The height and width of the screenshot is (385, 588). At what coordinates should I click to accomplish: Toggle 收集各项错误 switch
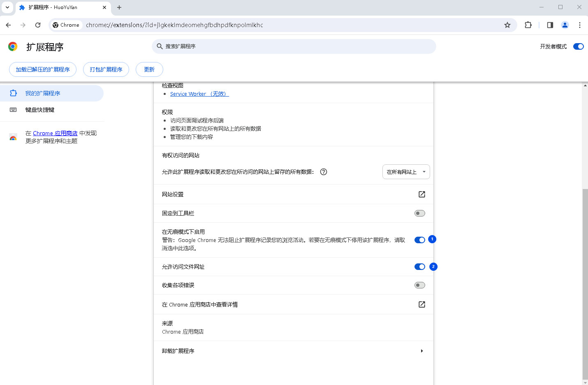pyautogui.click(x=420, y=285)
